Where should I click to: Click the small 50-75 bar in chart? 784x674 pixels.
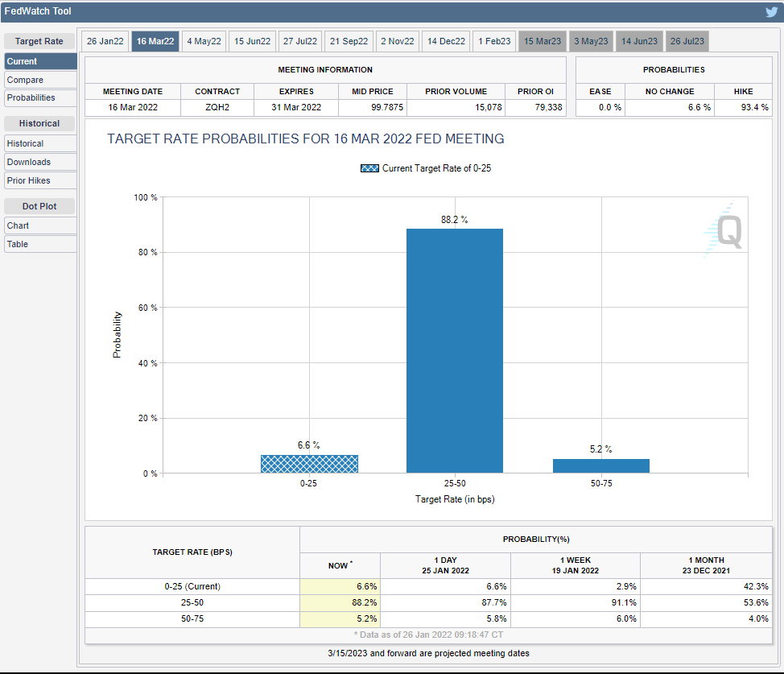click(601, 466)
